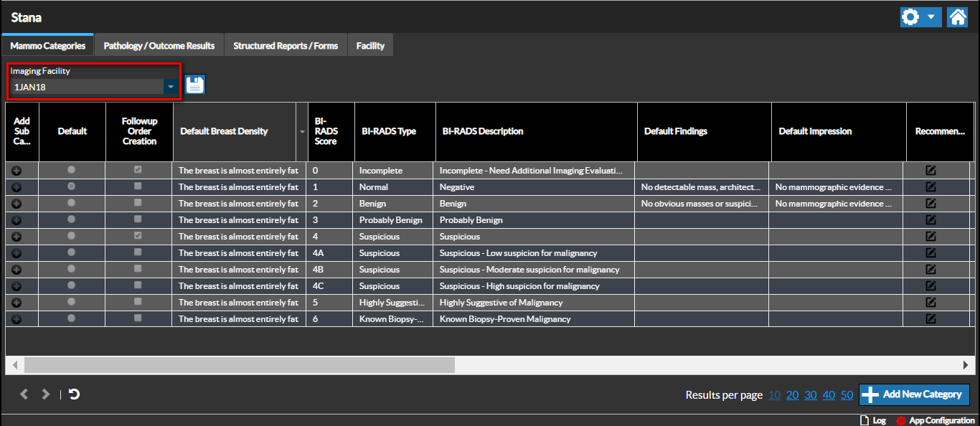The image size is (980, 426).
Task: Click the Add New Category button
Action: pos(914,394)
